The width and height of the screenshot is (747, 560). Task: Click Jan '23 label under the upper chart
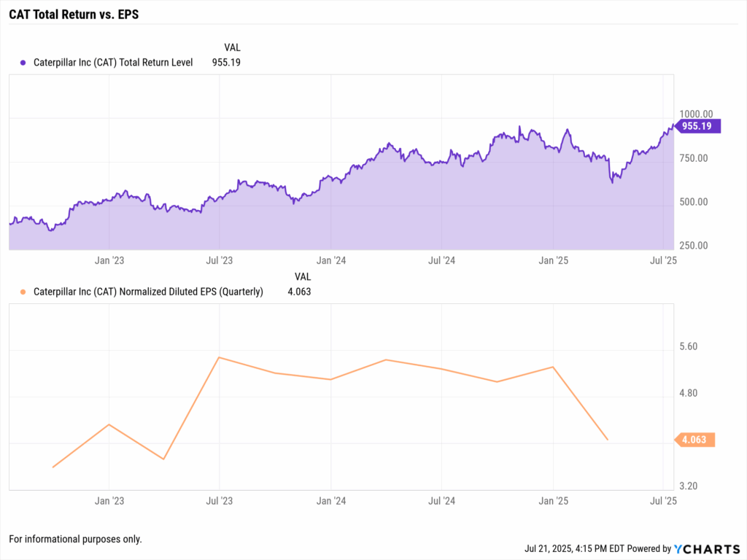point(109,260)
